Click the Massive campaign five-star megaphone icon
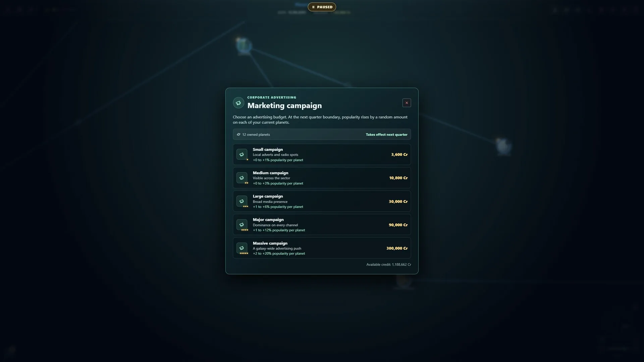Viewport: 644px width, 362px height. click(241, 248)
